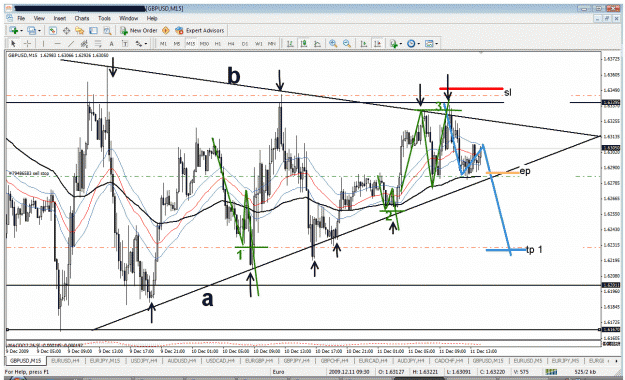
Task: Select the Equidistant Channel tool
Action: (x=84, y=43)
